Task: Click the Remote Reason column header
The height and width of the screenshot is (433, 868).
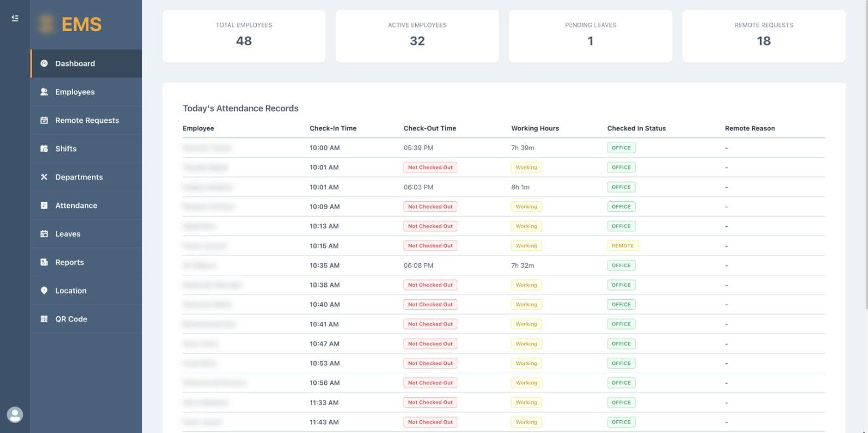Action: tap(750, 128)
